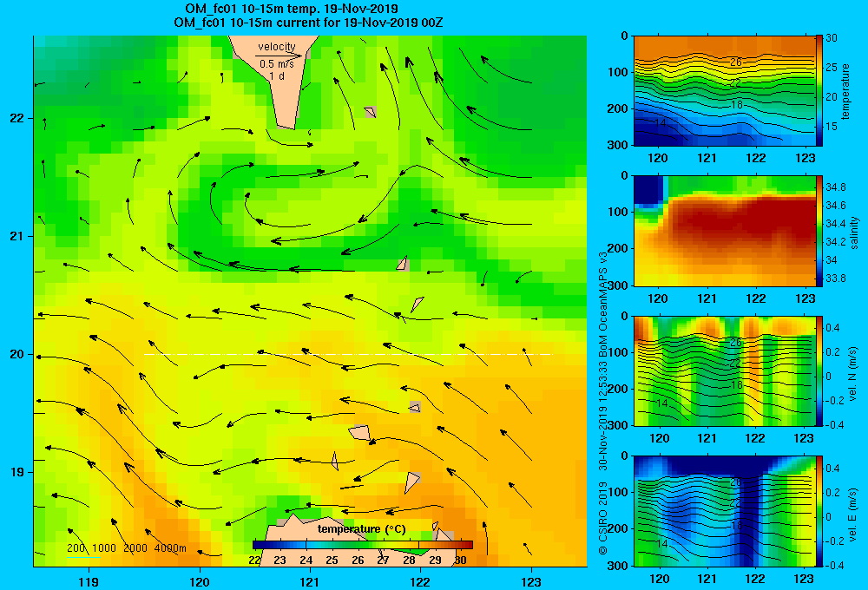Click the '© CSIRO 2019' vertical credit text
Screen dimensions: 868x590
tap(603, 519)
